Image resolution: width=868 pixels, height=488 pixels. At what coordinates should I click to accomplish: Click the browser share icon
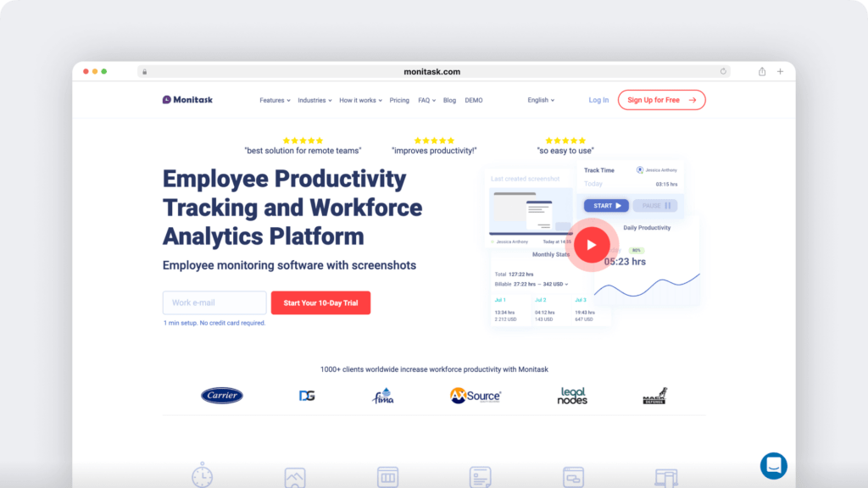click(x=762, y=72)
